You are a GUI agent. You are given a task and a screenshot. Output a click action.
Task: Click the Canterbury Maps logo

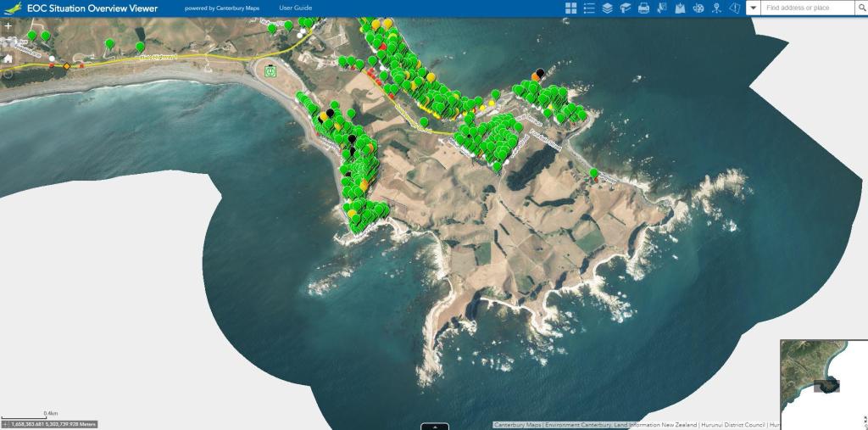12,8
